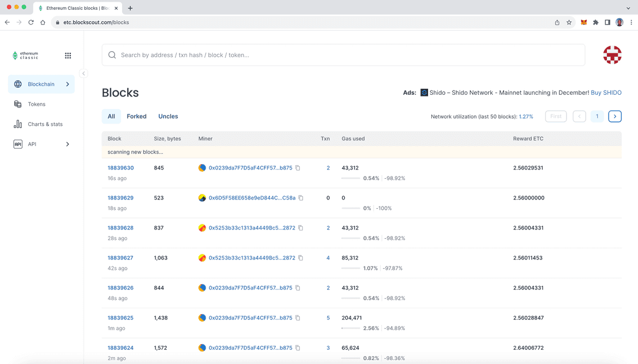This screenshot has height=364, width=638.
Task: Go to next page of blocks
Action: [x=615, y=116]
